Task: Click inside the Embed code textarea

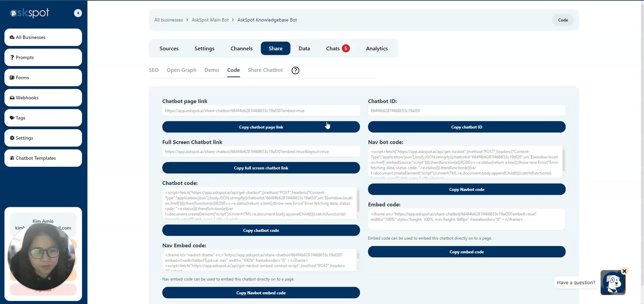Action: point(467,220)
